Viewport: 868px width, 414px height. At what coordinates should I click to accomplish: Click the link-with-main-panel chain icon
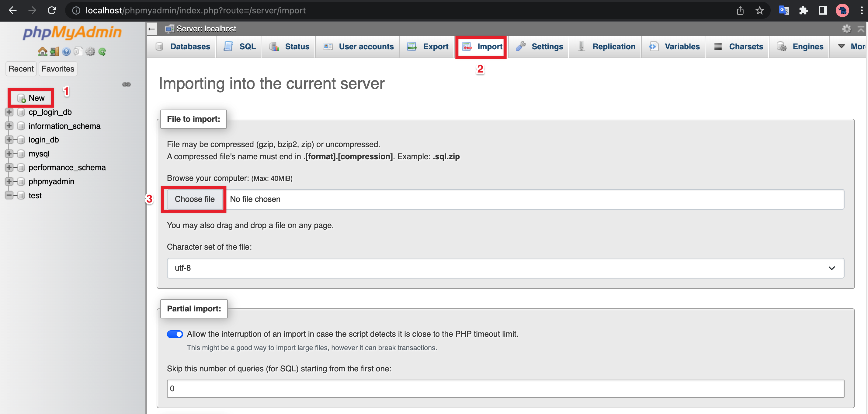pyautogui.click(x=126, y=84)
